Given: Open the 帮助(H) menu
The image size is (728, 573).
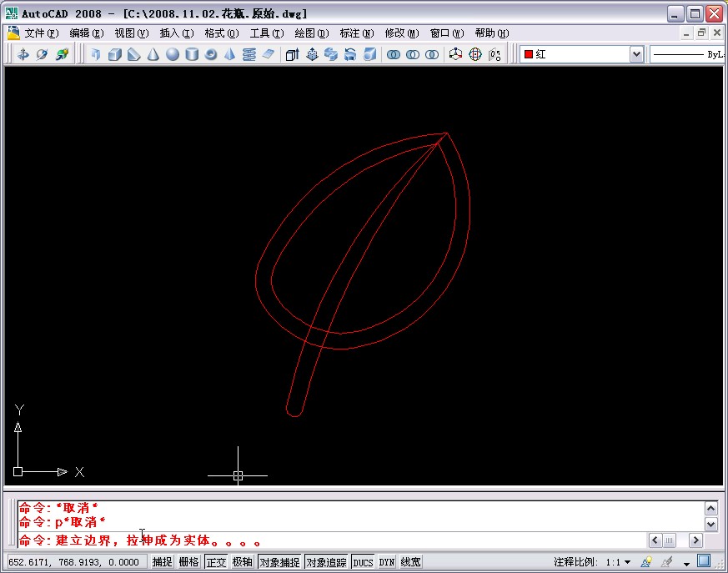Looking at the screenshot, I should coord(492,33).
